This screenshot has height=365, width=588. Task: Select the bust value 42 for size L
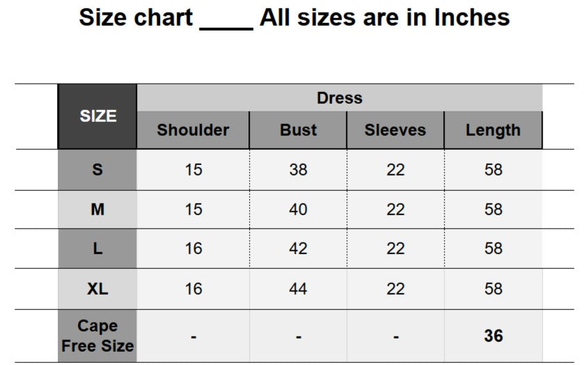298,249
